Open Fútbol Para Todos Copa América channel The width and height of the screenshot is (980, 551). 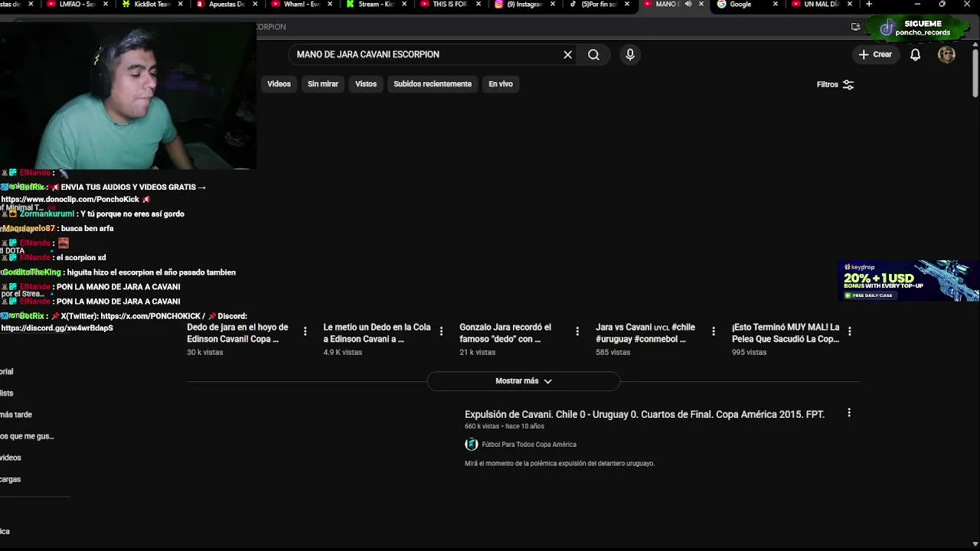click(x=529, y=445)
